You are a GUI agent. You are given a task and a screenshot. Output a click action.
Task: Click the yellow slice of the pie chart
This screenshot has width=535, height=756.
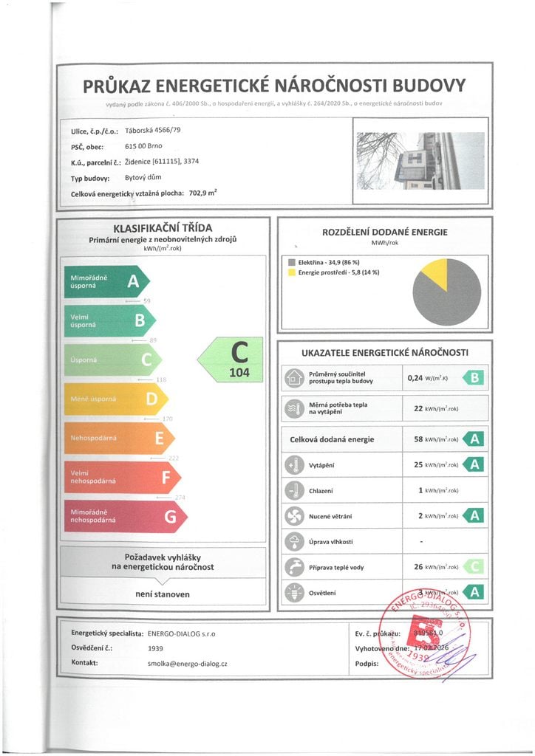tap(435, 274)
